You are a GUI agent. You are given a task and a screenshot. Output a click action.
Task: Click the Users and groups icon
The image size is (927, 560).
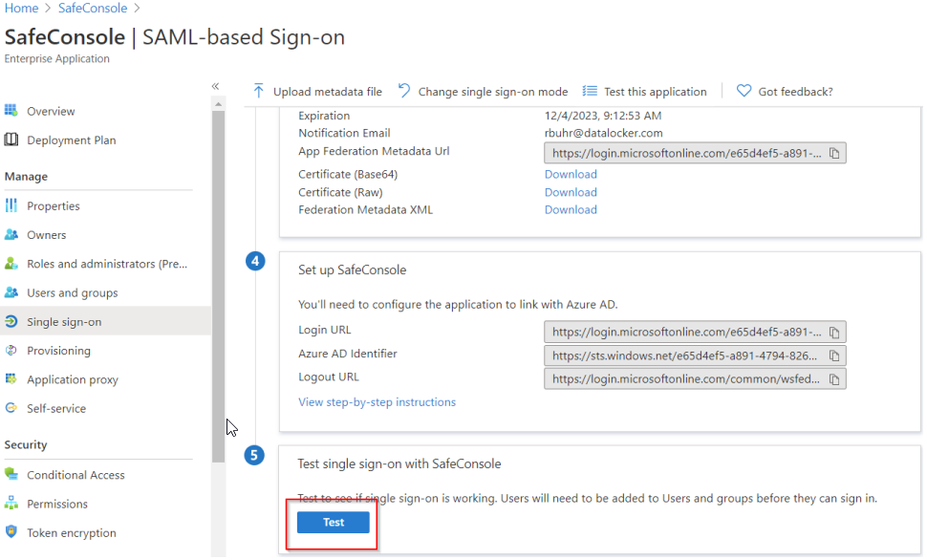coord(11,292)
